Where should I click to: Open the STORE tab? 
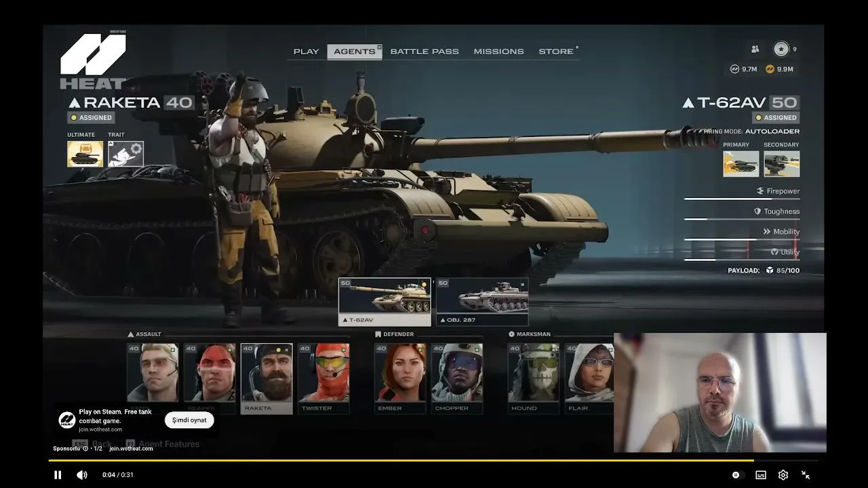pyautogui.click(x=556, y=52)
